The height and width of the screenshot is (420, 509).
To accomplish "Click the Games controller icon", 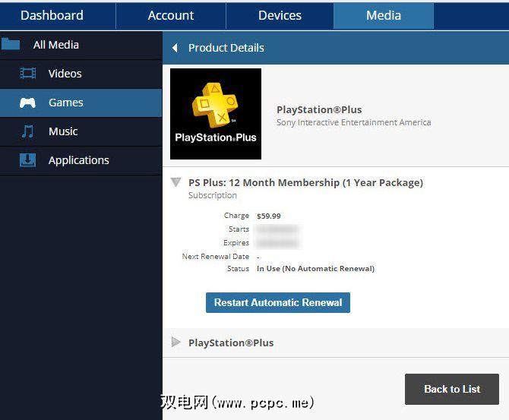I will [27, 103].
